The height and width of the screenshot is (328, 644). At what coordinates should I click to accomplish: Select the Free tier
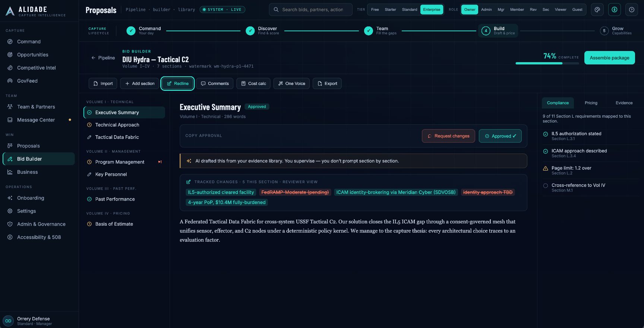pos(375,10)
